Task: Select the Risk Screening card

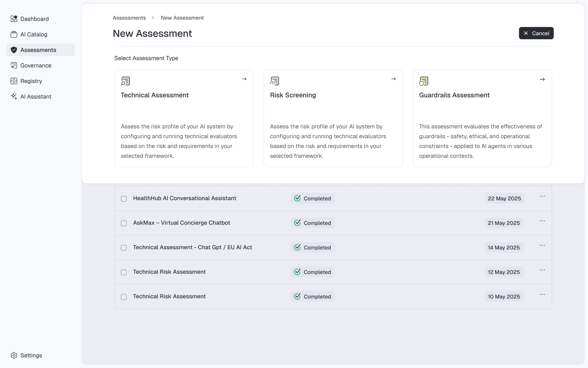Action: [333, 118]
